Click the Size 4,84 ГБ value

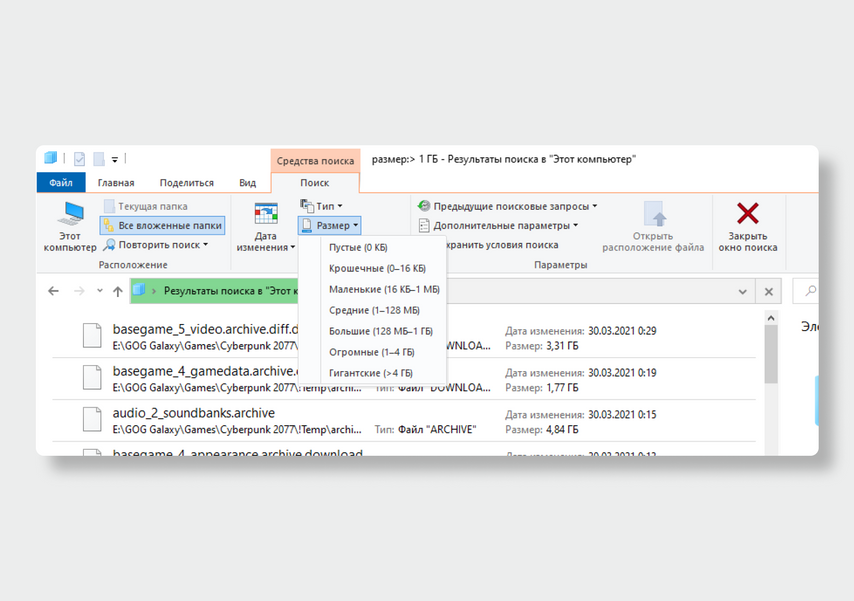tap(563, 430)
